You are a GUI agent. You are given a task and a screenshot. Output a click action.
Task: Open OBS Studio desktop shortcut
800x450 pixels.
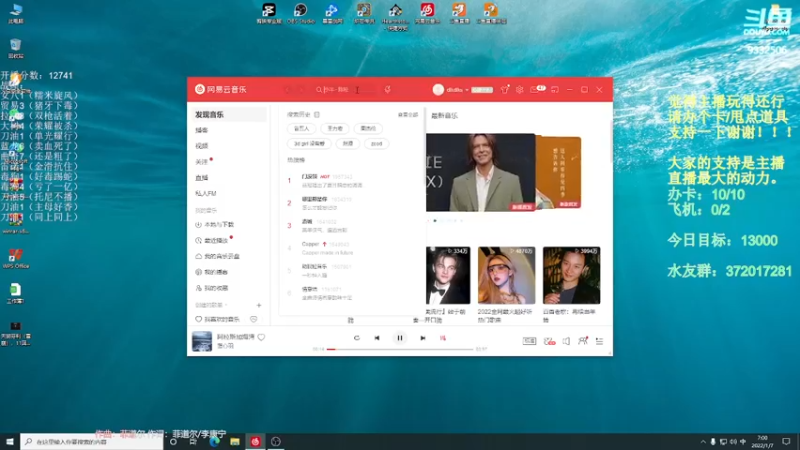pyautogui.click(x=301, y=13)
